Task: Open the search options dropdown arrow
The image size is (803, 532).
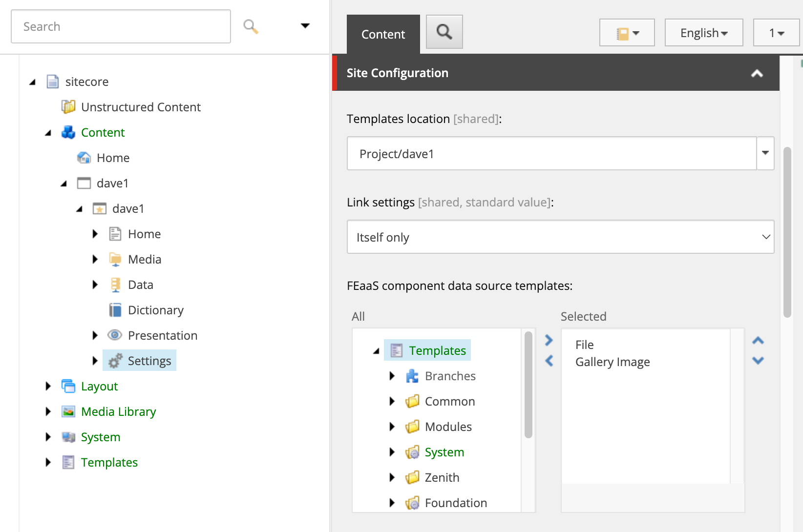Action: click(x=305, y=26)
